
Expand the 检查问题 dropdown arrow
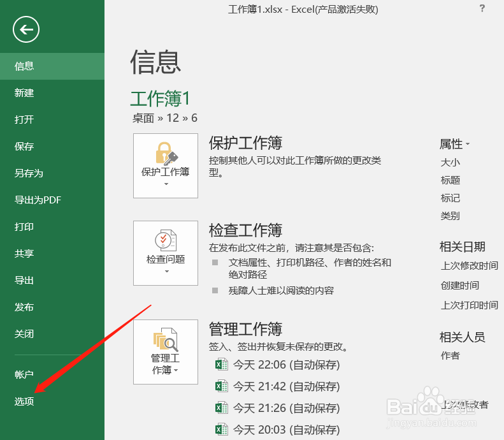click(166, 272)
